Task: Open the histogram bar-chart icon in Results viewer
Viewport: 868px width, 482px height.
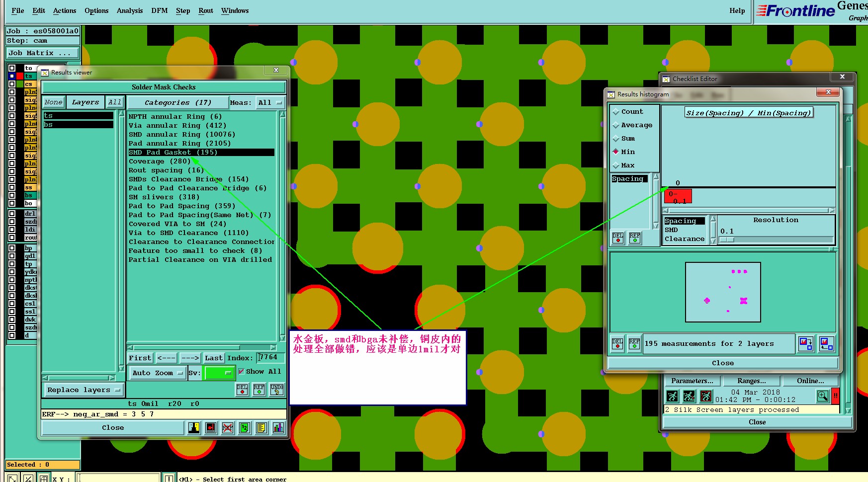Action: click(x=278, y=427)
